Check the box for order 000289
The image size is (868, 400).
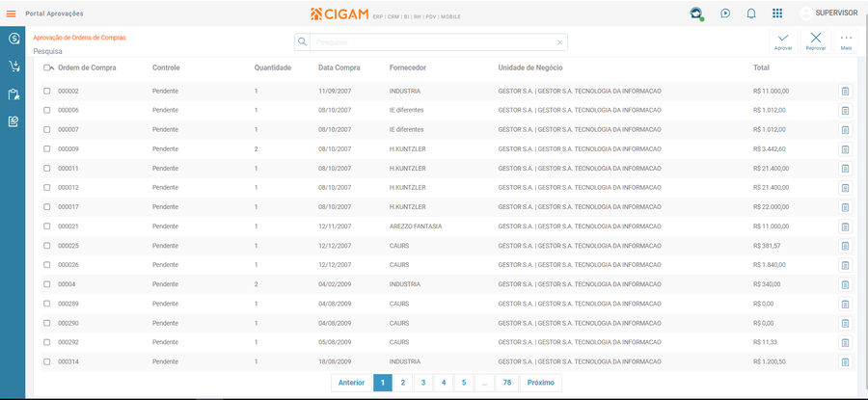coord(47,304)
